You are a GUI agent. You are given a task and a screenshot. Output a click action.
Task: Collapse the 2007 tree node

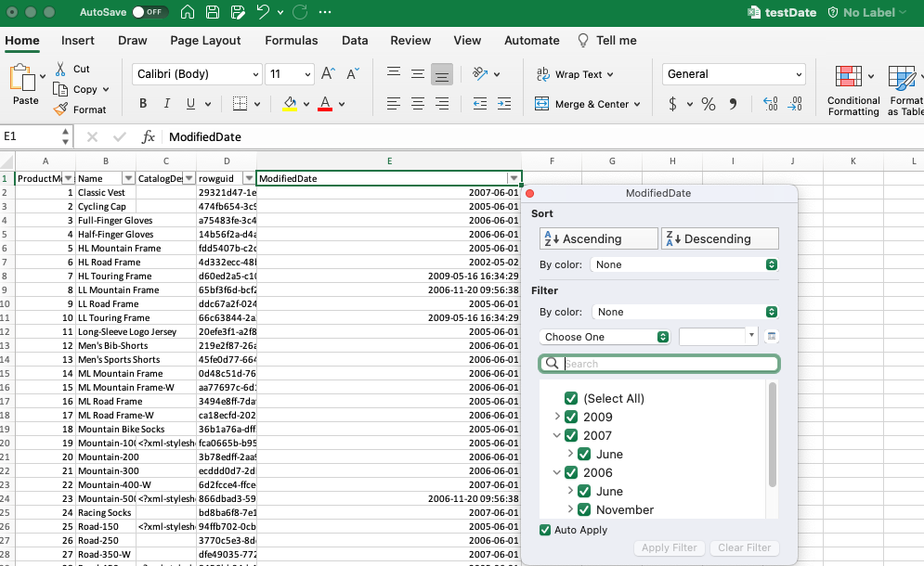[x=557, y=435]
